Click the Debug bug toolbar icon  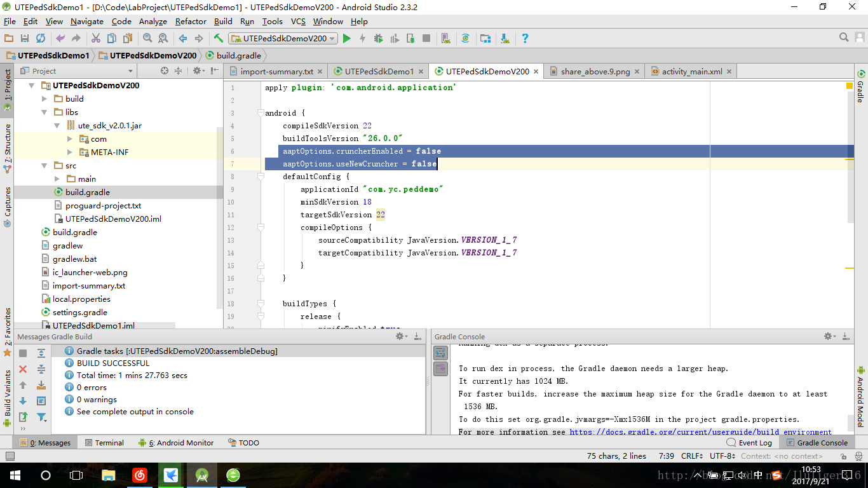(x=379, y=38)
